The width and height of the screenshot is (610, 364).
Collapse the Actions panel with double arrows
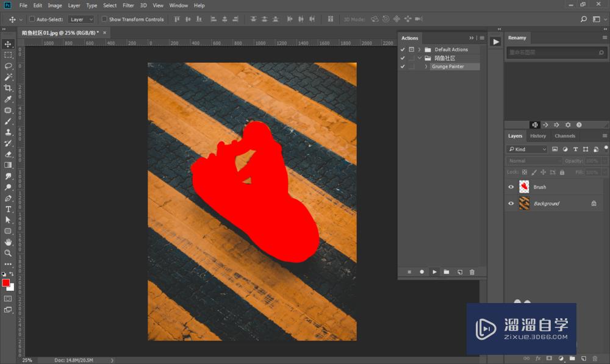(x=472, y=38)
